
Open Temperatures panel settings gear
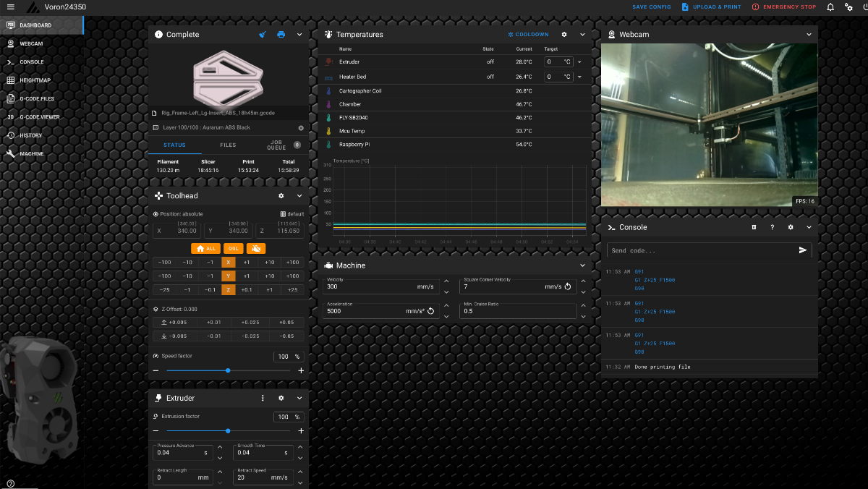tap(564, 35)
